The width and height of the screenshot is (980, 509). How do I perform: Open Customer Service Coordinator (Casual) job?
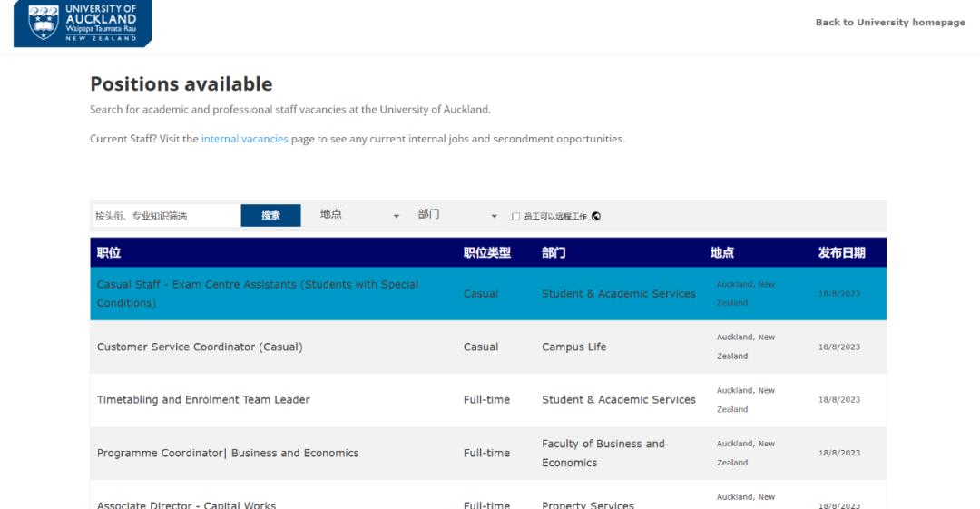pyautogui.click(x=200, y=347)
